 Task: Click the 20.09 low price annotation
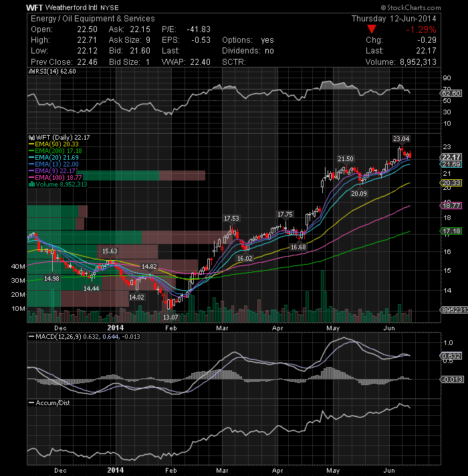coord(359,193)
